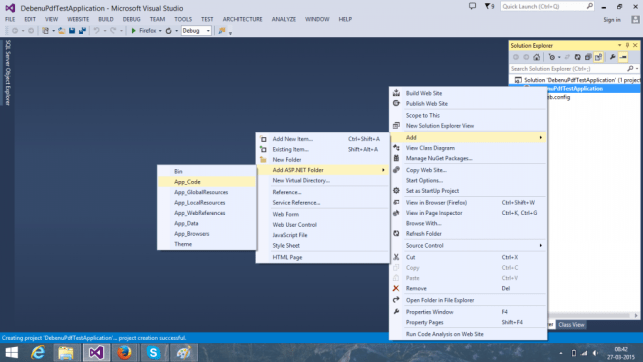
Task: Open Properties wrench icon in Solution Explorer
Action: pyautogui.click(x=612, y=57)
